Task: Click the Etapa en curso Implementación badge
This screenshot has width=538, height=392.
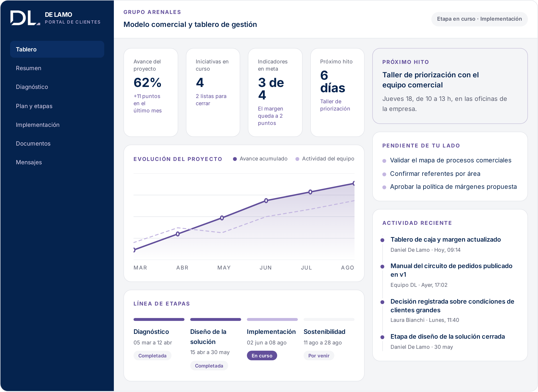Action: (479, 19)
